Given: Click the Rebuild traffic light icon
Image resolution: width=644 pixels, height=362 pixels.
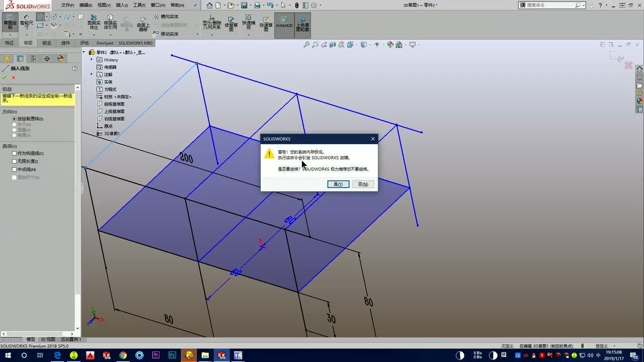Looking at the screenshot, I should click(297, 5).
